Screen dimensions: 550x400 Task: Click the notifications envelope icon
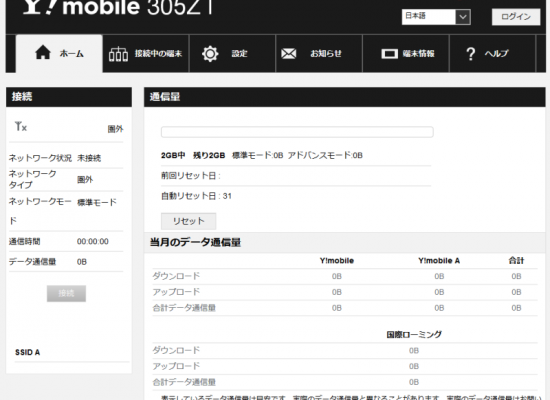289,54
